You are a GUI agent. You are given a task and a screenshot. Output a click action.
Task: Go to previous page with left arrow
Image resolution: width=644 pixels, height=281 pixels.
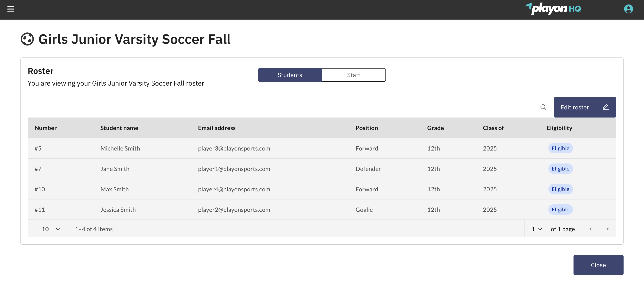[591, 229]
